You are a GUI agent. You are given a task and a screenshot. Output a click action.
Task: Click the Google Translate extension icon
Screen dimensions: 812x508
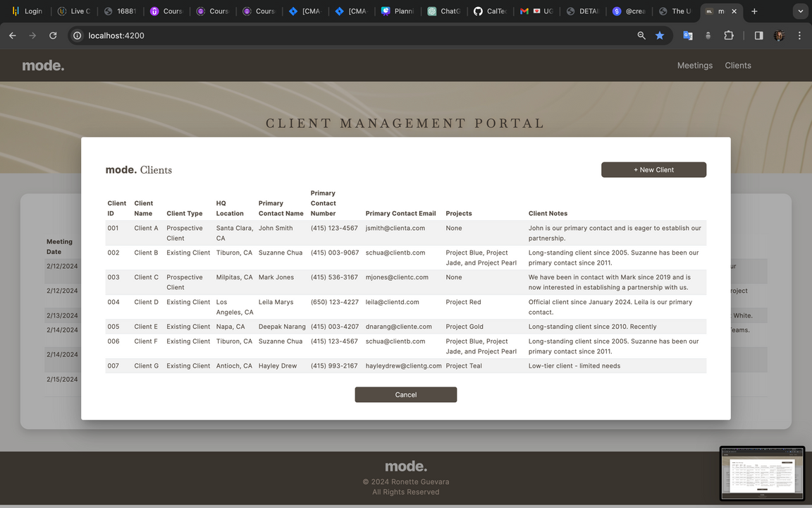tap(687, 35)
